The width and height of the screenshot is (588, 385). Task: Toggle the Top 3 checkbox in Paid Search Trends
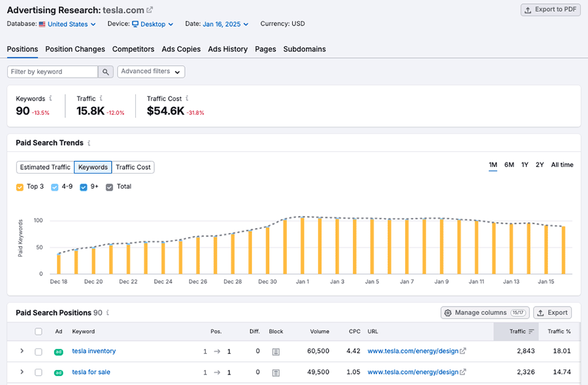coord(20,187)
